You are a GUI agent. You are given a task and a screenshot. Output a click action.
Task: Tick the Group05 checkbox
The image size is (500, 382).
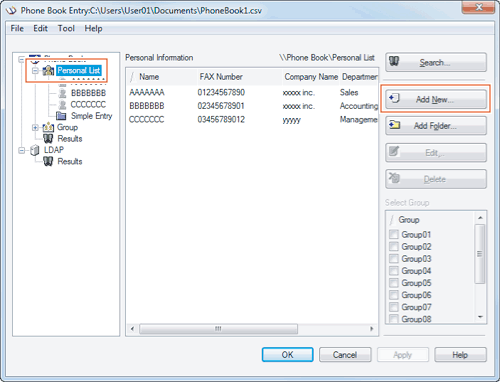[x=394, y=283]
